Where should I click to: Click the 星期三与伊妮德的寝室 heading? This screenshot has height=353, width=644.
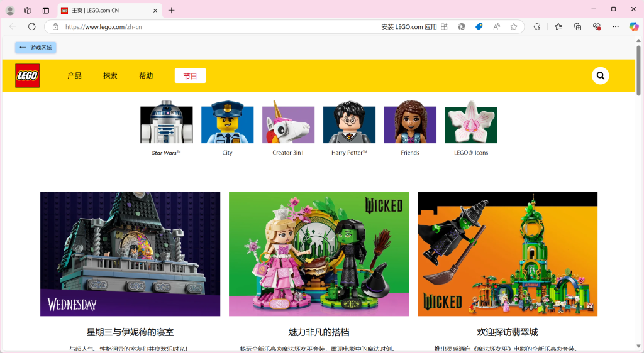(x=130, y=332)
